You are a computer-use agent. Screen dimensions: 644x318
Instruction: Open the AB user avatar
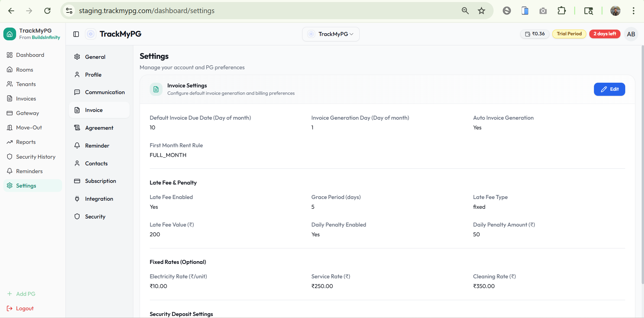[x=631, y=34]
